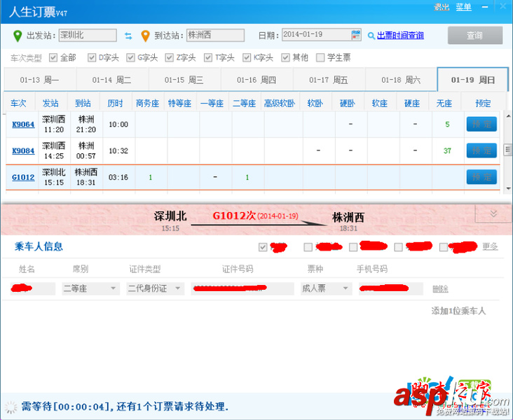This screenshot has height=420, width=513.
Task: Click the 无座 column header
Action: click(x=444, y=104)
